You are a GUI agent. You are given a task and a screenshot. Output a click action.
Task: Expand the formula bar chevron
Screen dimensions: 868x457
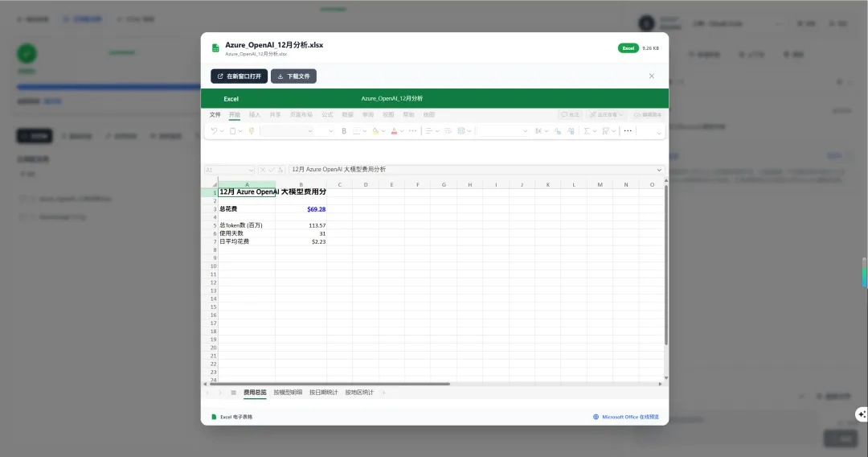(659, 170)
